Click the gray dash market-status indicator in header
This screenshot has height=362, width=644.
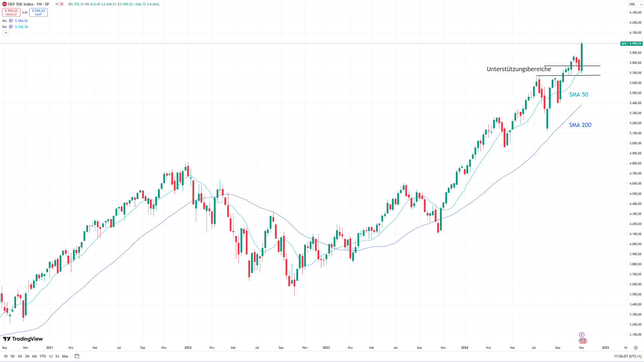click(x=57, y=4)
